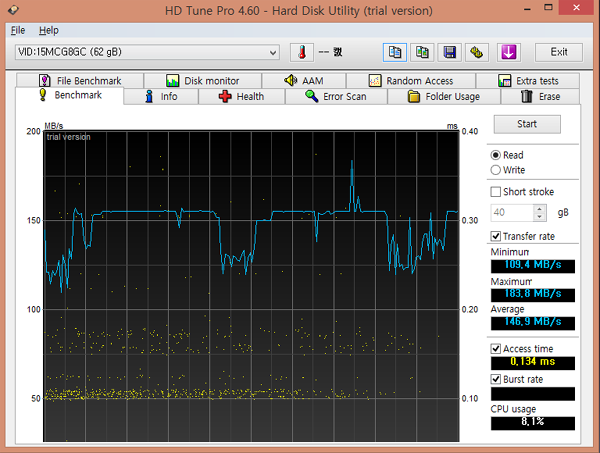The height and width of the screenshot is (453, 600).
Task: Open the Help menu
Action: point(49,30)
